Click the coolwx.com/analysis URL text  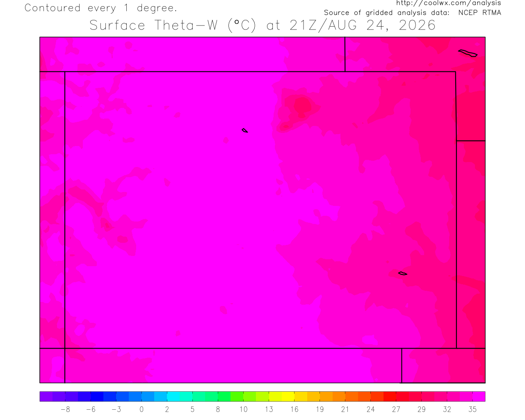(x=448, y=3)
